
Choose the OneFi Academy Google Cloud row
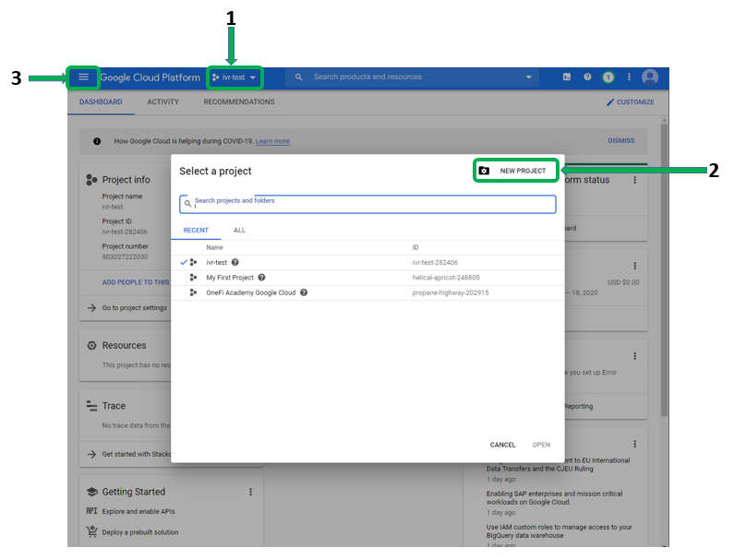tap(367, 292)
